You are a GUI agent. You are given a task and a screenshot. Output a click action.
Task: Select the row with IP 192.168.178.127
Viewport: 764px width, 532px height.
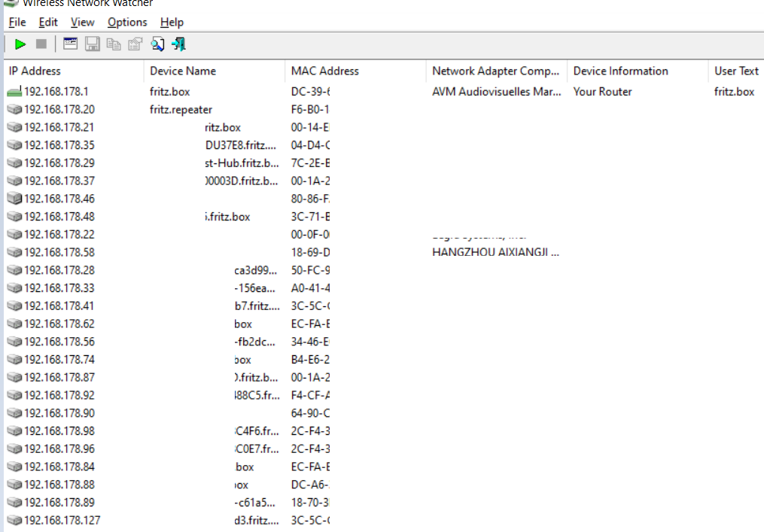(x=62, y=520)
